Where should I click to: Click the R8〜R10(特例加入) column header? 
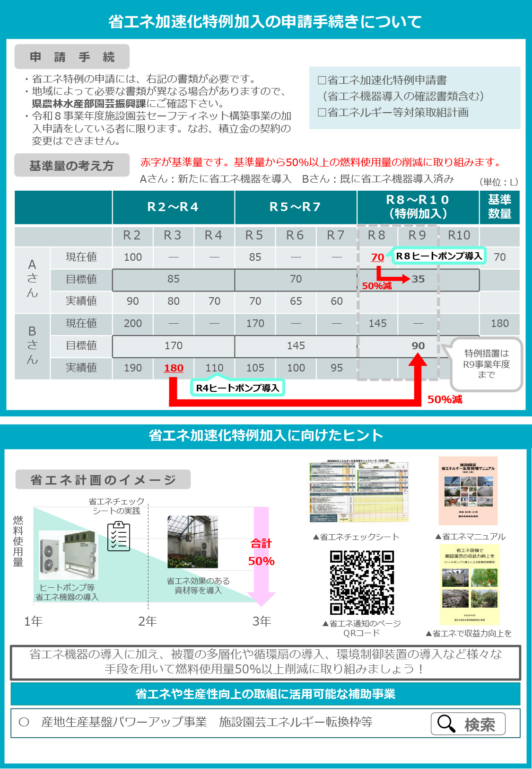click(418, 207)
